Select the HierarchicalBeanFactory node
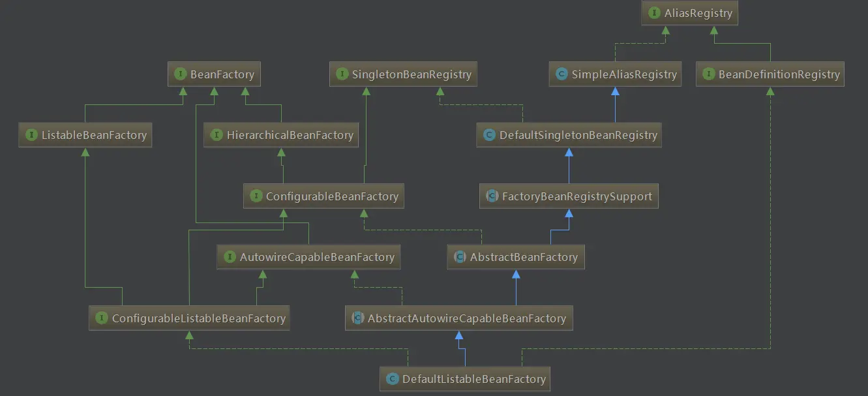 pyautogui.click(x=282, y=136)
